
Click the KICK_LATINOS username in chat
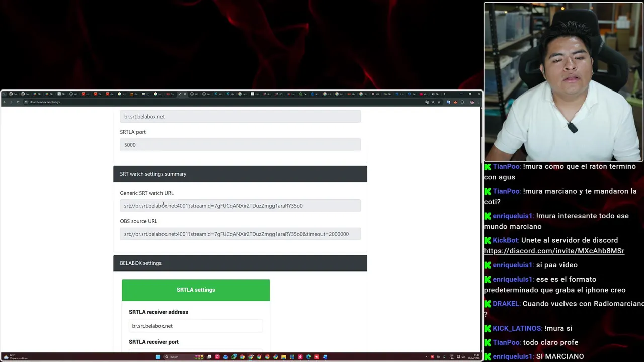pyautogui.click(x=517, y=328)
